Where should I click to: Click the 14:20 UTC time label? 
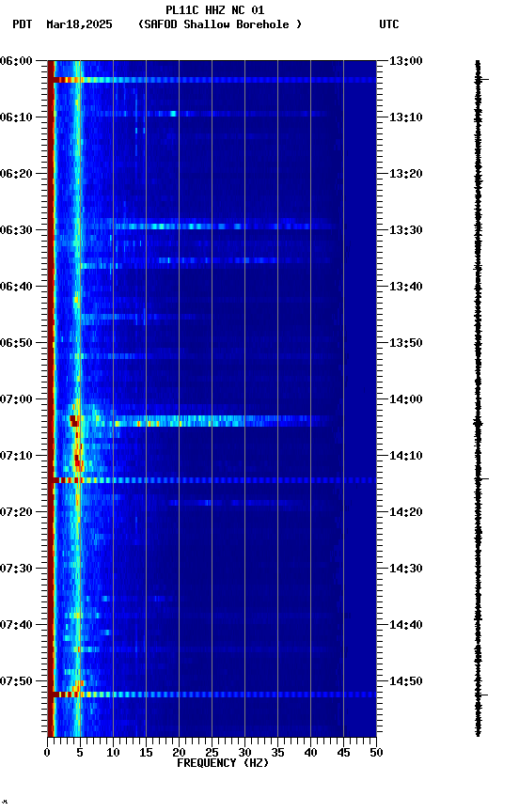406,512
